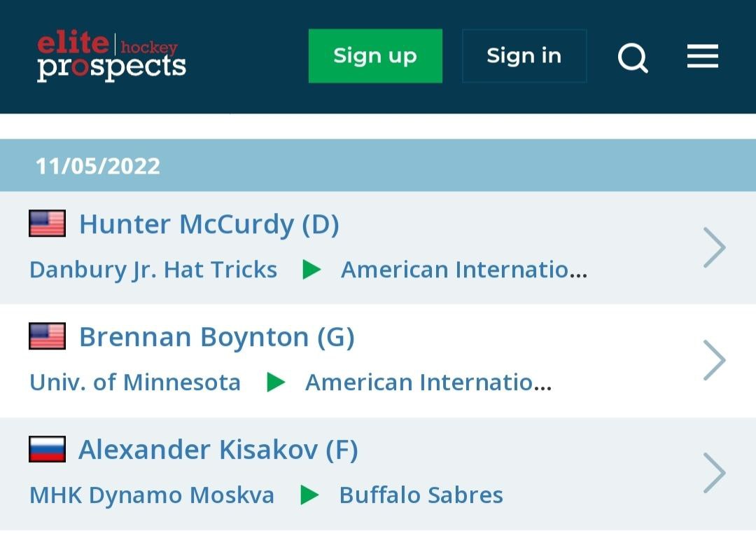Viewport: 756px width, 538px height.
Task: Click the USA flag beside Hunter McCurdy
Action: (48, 223)
